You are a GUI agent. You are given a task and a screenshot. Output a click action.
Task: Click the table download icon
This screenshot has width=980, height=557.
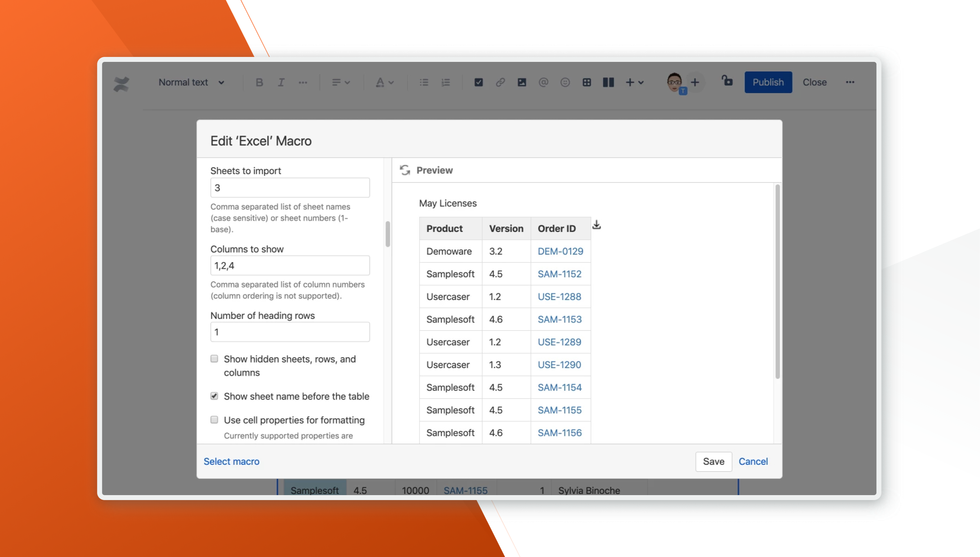point(597,225)
